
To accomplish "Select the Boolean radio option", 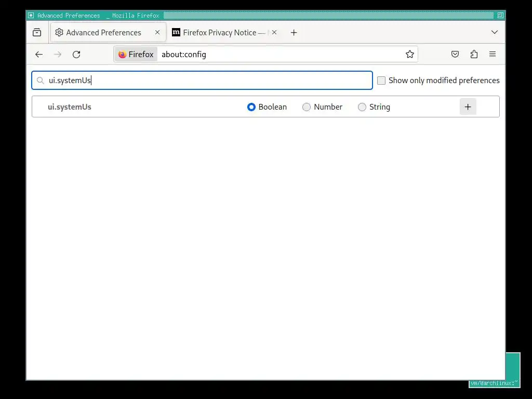I will (251, 107).
